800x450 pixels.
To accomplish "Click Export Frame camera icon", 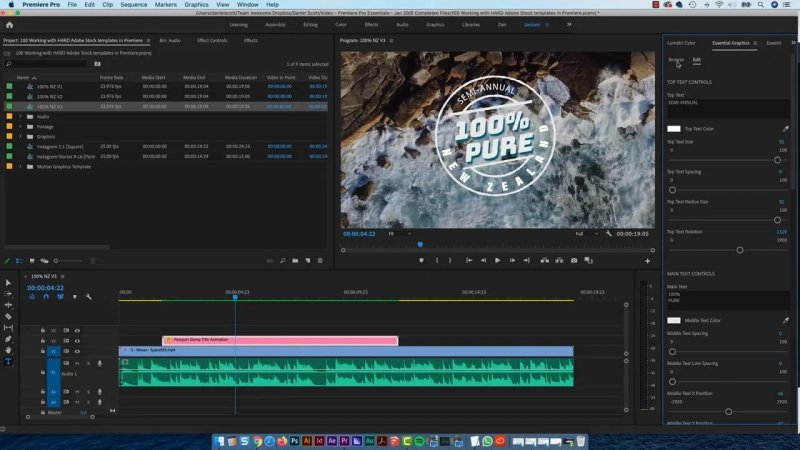I will pyautogui.click(x=574, y=260).
